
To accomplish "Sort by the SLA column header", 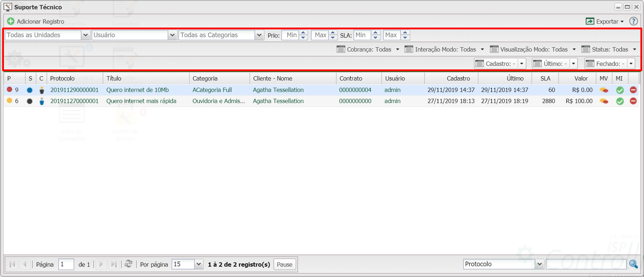I will pos(545,78).
